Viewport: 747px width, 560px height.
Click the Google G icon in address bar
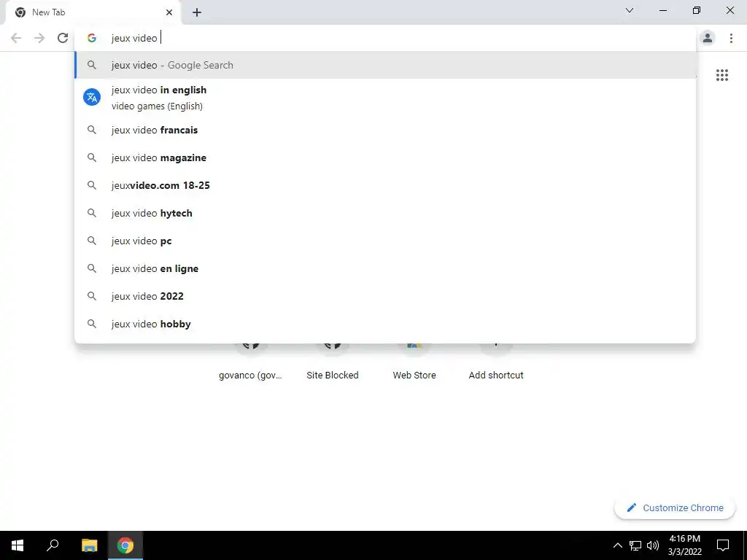coord(91,38)
